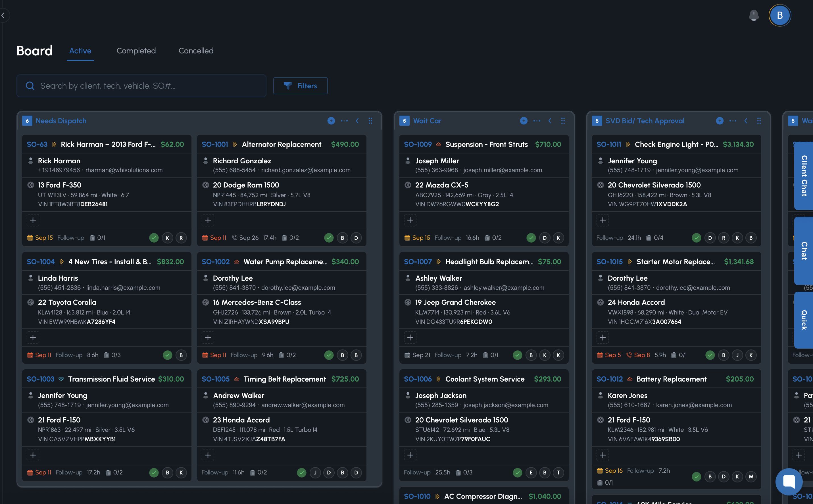The height and width of the screenshot is (504, 813).
Task: Click technician avatar M on SO-1012
Action: point(751,477)
